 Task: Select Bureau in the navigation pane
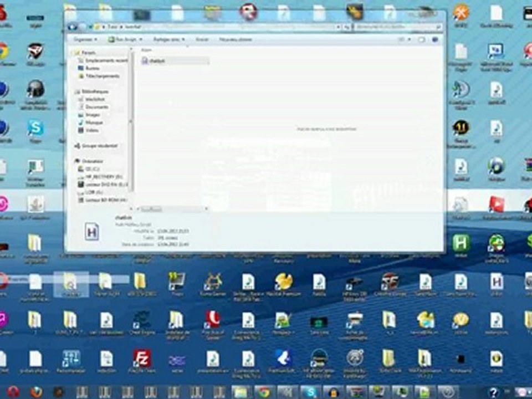[89, 68]
